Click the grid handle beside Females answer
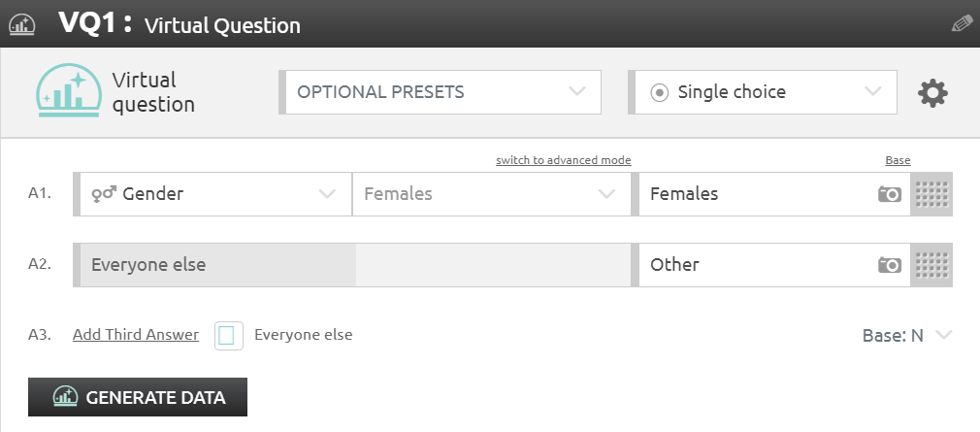The height and width of the screenshot is (432, 980). pyautogui.click(x=931, y=194)
